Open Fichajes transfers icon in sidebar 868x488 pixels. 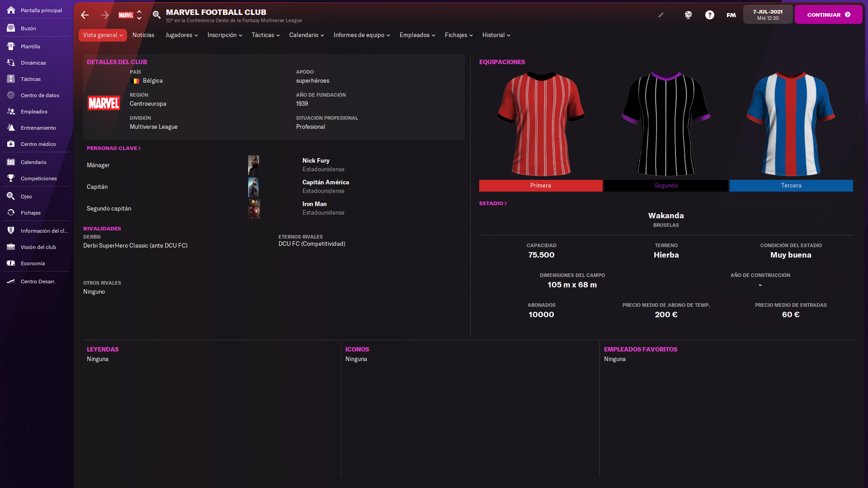(11, 212)
